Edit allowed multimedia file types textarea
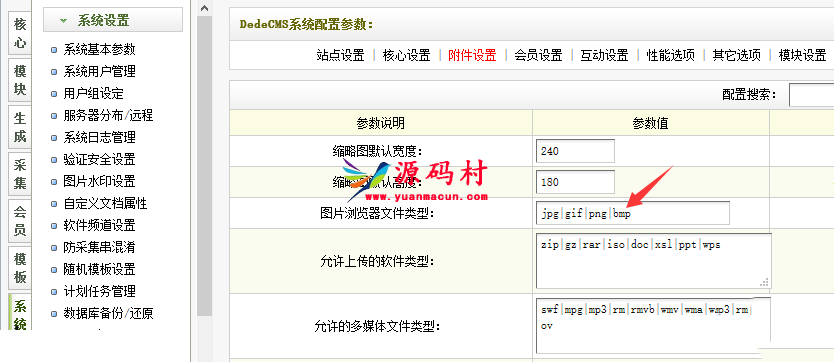This screenshot has width=834, height=362. [x=654, y=325]
